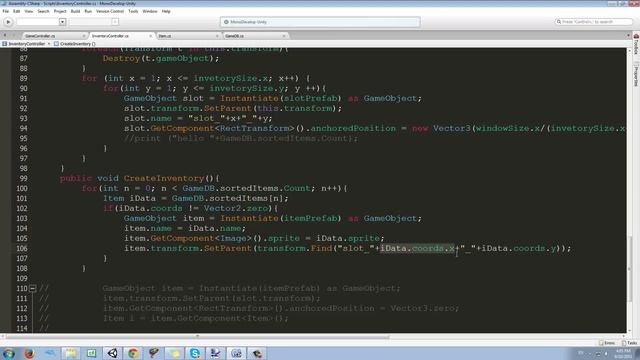Close the Item.cs tab

tap(217, 36)
